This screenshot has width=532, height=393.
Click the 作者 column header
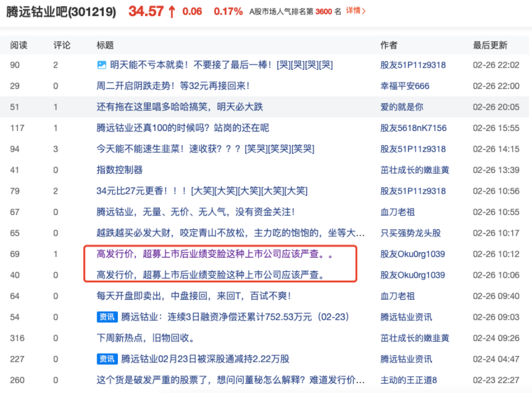point(389,45)
